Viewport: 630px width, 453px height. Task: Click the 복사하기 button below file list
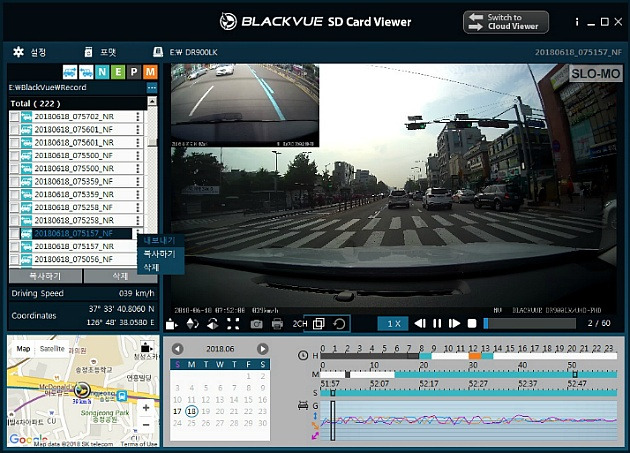click(45, 276)
